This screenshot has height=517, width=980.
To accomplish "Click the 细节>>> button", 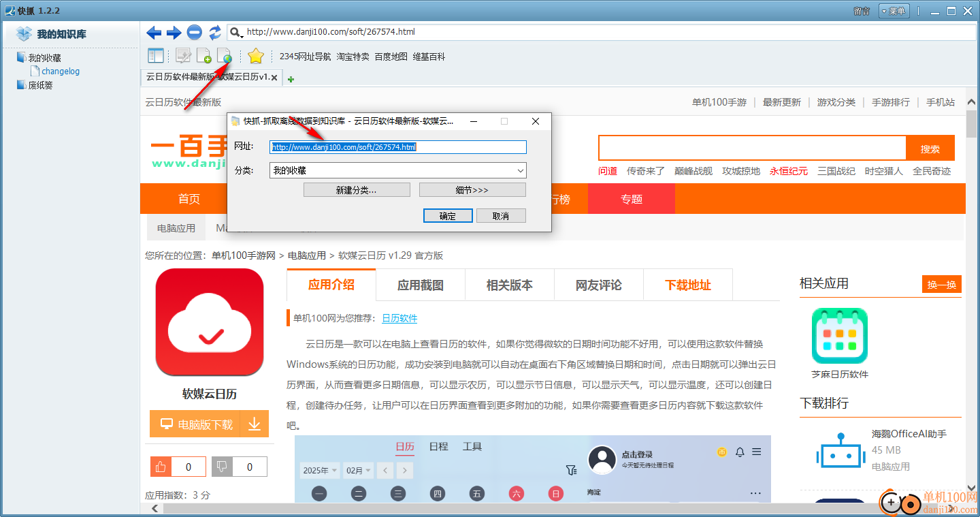I will (x=472, y=190).
